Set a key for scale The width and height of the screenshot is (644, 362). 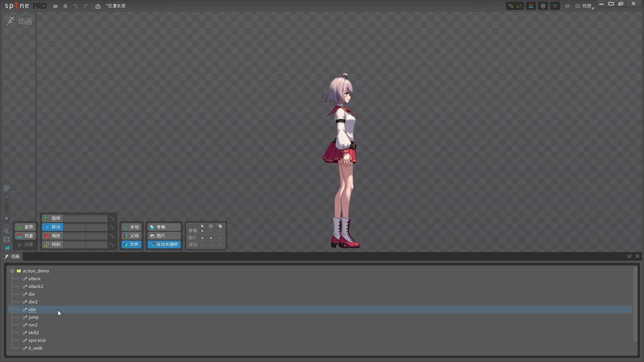112,236
